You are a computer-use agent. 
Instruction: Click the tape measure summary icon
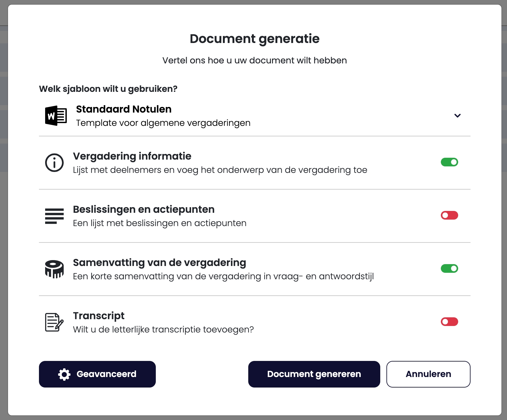tap(54, 269)
